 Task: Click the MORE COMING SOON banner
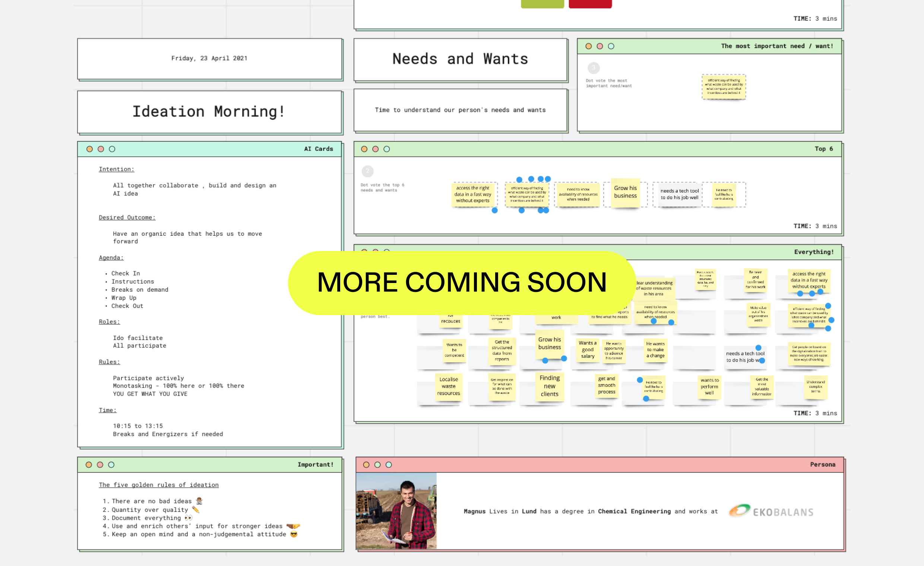click(x=462, y=283)
